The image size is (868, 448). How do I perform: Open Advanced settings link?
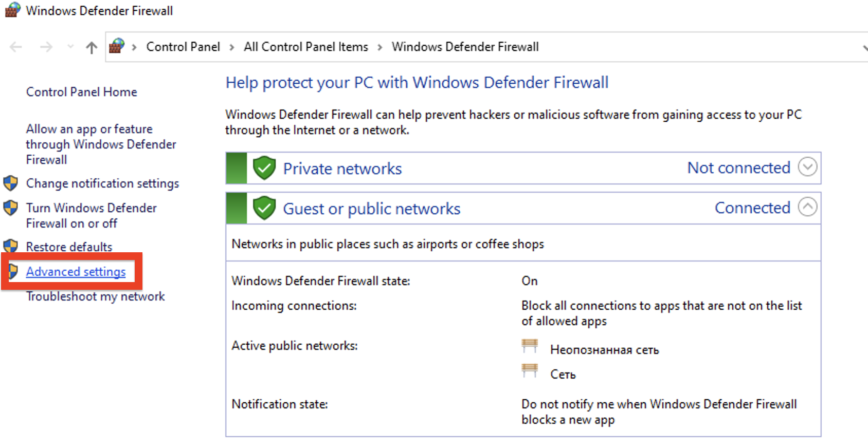(76, 271)
